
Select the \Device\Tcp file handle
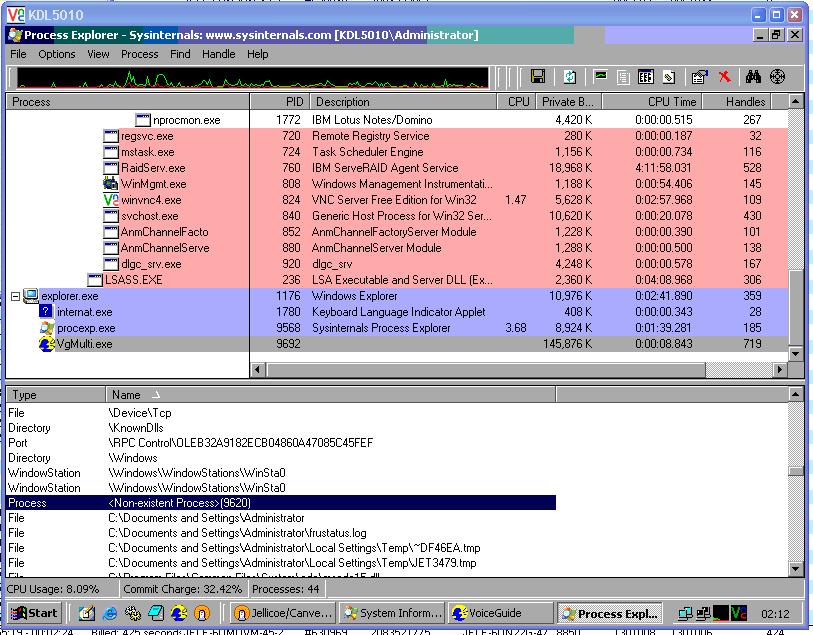(281, 413)
